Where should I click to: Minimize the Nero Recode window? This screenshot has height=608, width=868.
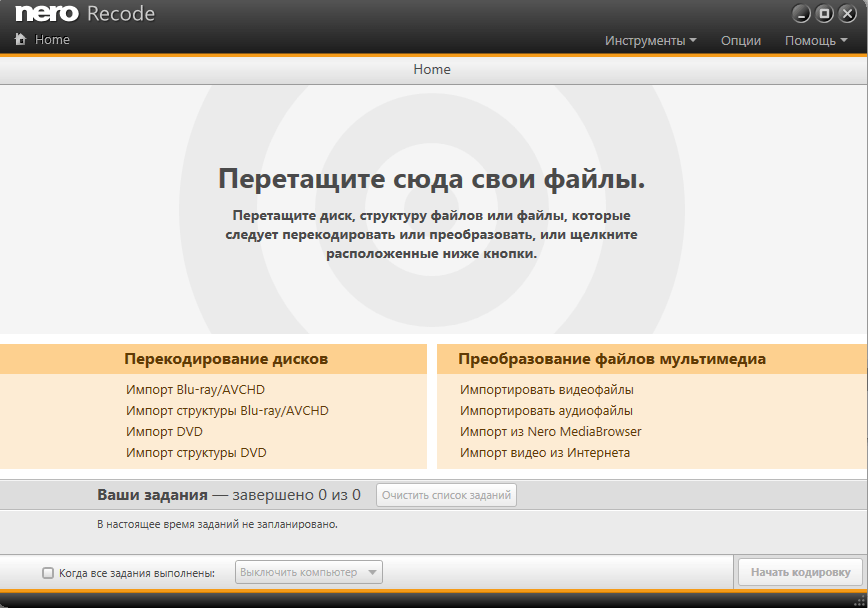[802, 14]
